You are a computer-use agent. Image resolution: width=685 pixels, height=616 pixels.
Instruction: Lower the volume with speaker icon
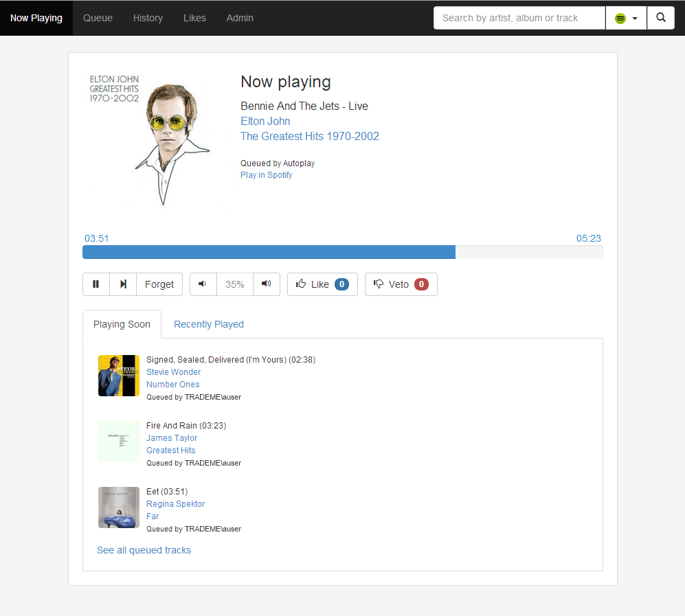pos(203,284)
